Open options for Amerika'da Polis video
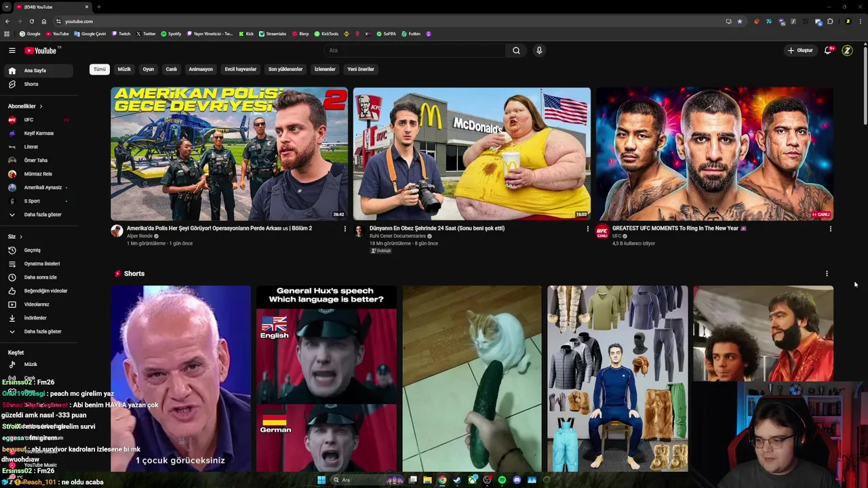 (x=344, y=229)
